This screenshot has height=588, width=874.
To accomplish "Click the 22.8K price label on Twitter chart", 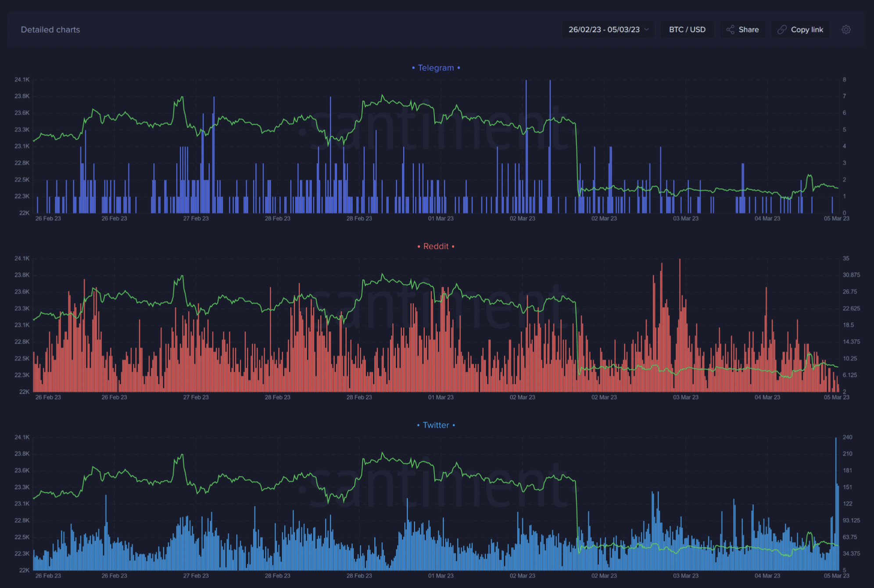I will point(22,520).
